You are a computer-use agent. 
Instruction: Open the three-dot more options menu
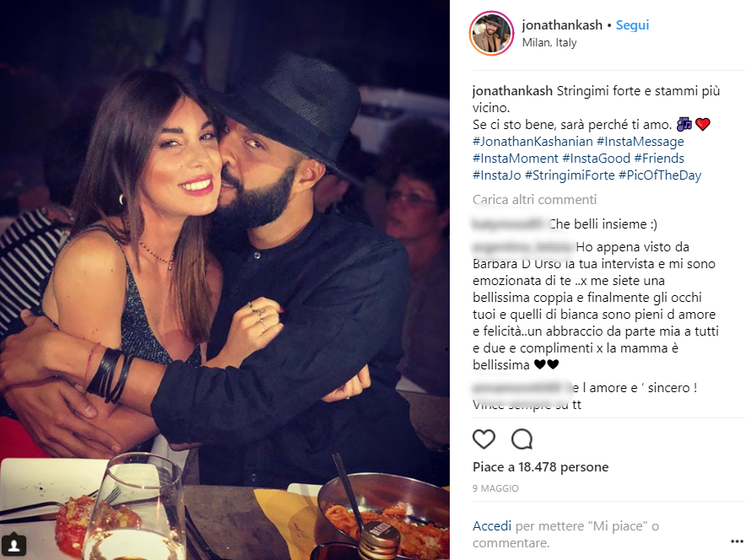click(x=737, y=541)
